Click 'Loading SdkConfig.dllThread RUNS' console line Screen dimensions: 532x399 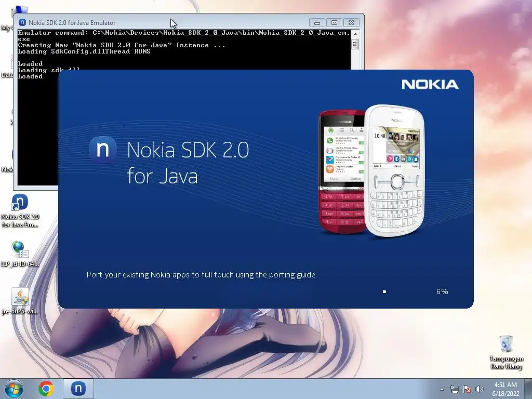pyautogui.click(x=84, y=51)
